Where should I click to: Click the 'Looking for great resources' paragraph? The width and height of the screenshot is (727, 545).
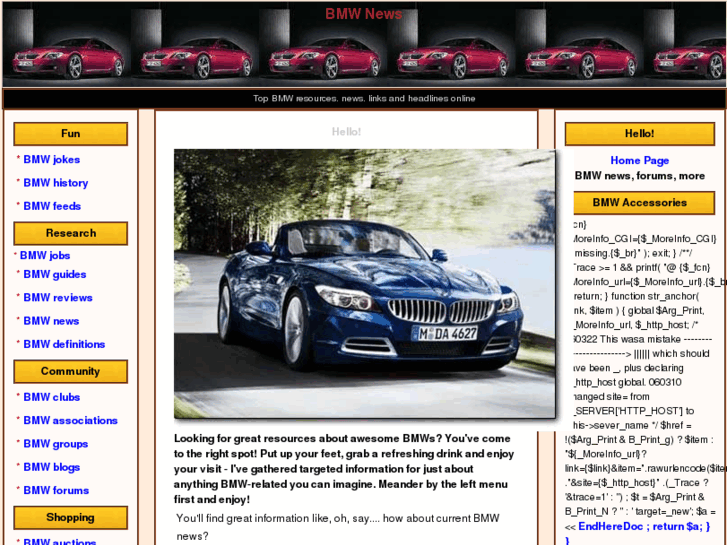click(344, 469)
